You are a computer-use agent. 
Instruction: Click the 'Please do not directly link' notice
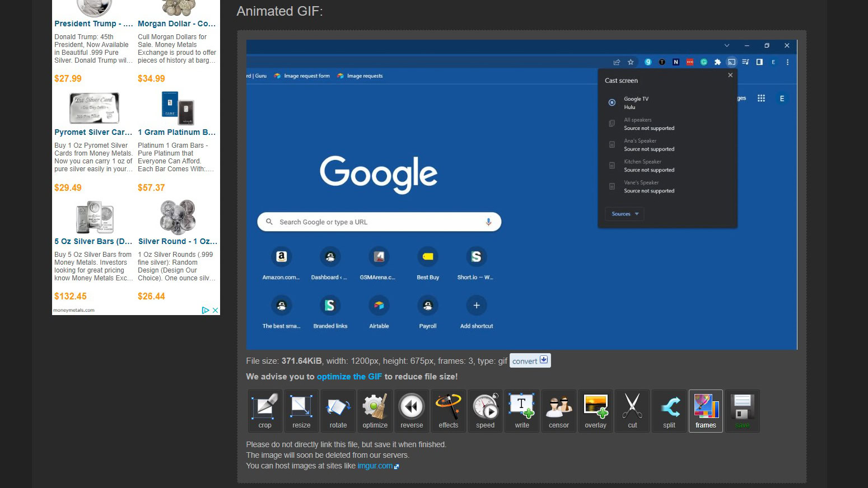346,444
